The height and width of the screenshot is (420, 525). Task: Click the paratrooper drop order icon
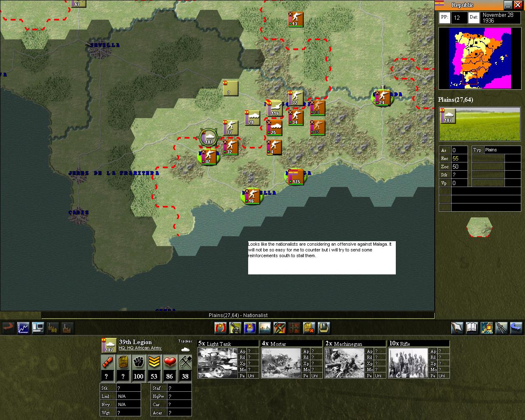click(x=324, y=328)
